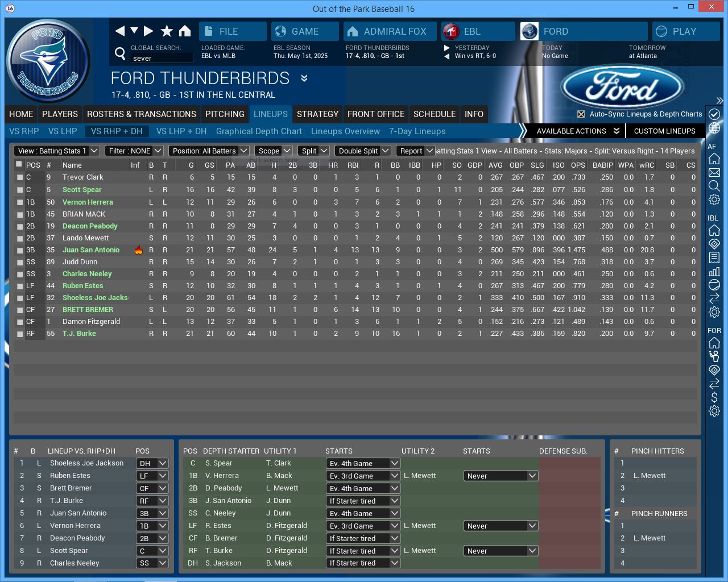Viewport: 728px width, 582px height.
Task: Open the IBL section bar chart statistics icon
Action: (714, 271)
